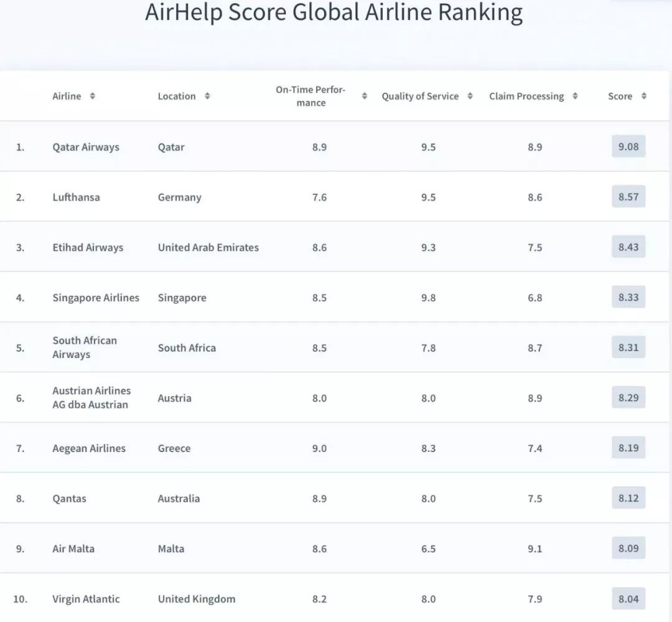
Task: Select the Air Malta airline name
Action: tap(75, 549)
